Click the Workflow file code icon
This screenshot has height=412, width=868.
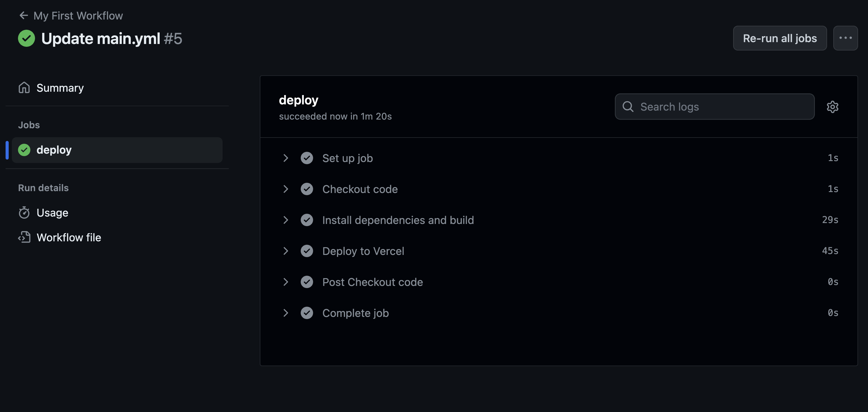24,237
